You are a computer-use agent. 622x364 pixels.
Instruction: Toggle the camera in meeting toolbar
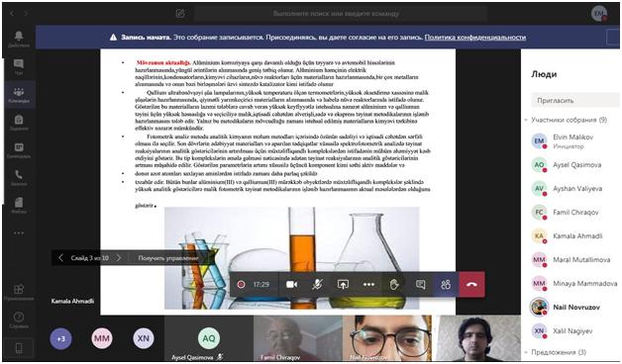[291, 285]
